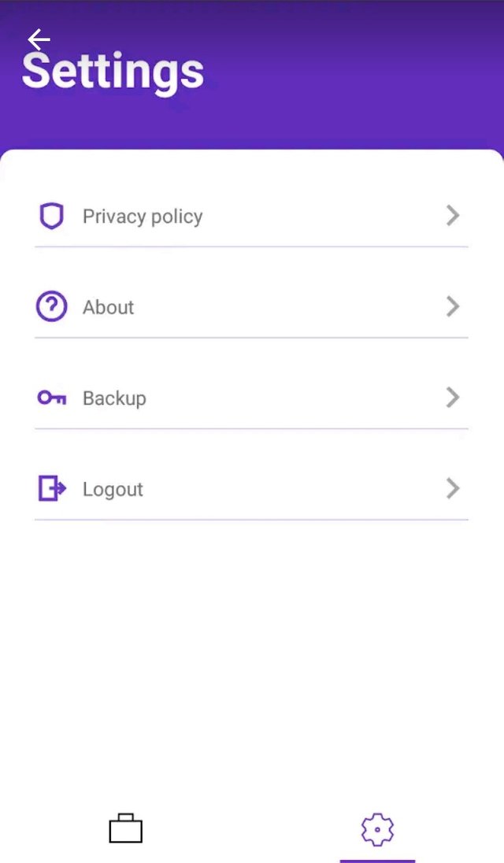Open the briefcase tab in bottom bar

(125, 828)
